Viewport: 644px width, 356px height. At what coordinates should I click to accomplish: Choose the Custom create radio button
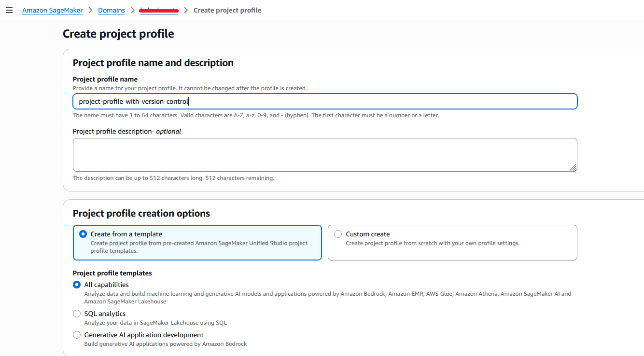(338, 234)
